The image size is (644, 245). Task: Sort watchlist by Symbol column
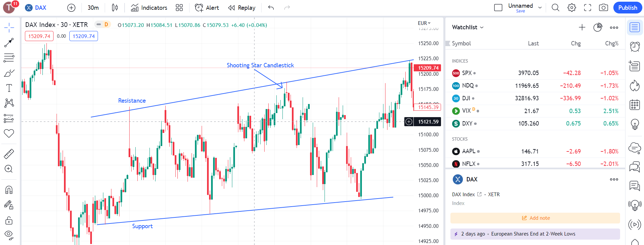(461, 43)
